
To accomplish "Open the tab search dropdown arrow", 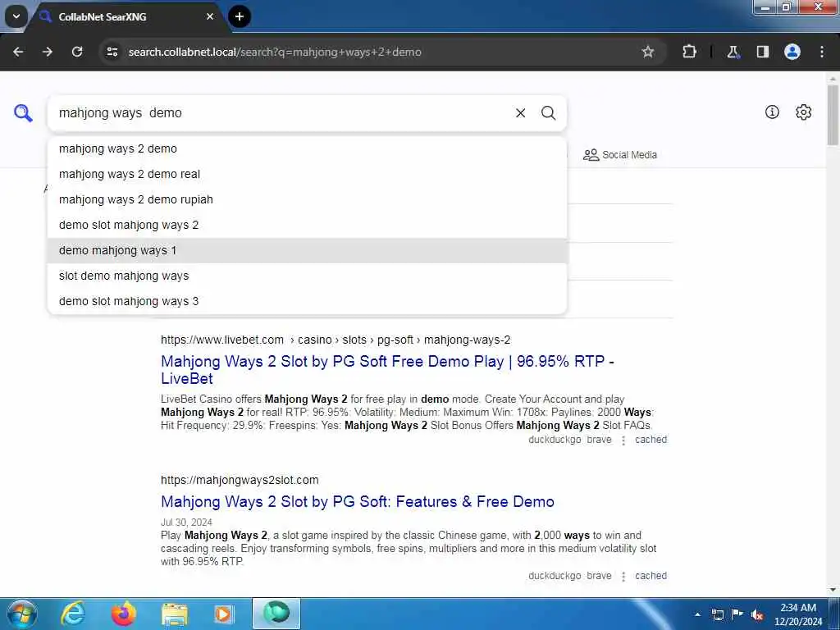I will [16, 16].
